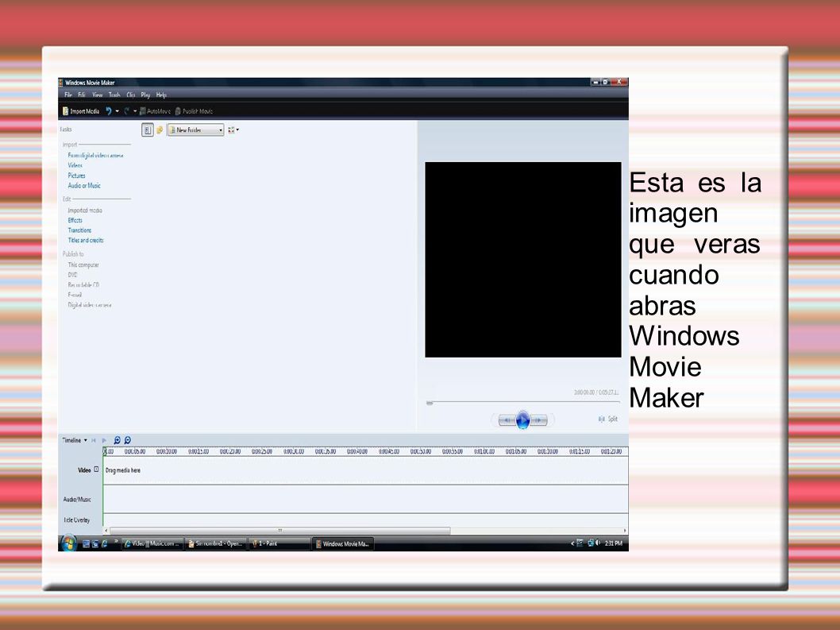Click Publish to This computer
The height and width of the screenshot is (630, 840).
tap(83, 265)
